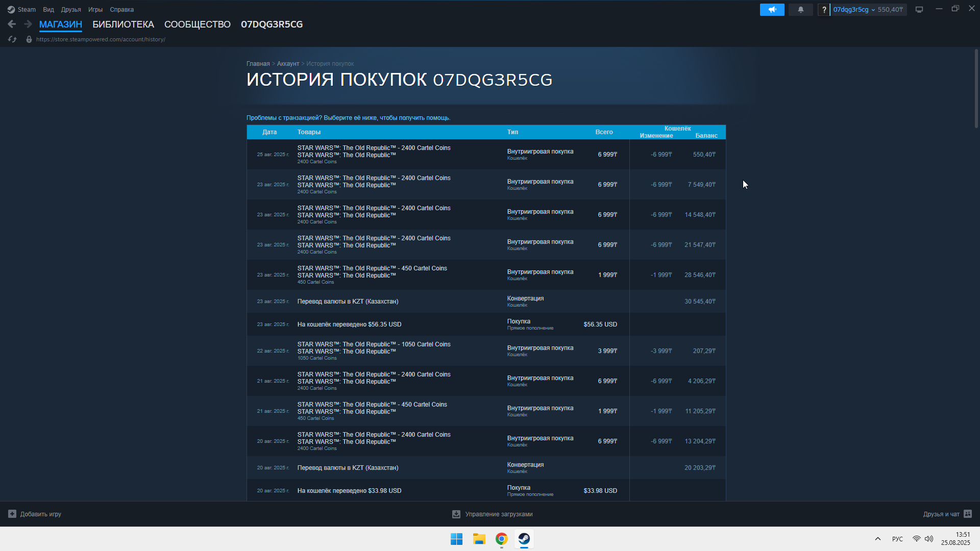Open Windows Start button on taskbar
The width and height of the screenshot is (980, 551).
(x=456, y=539)
